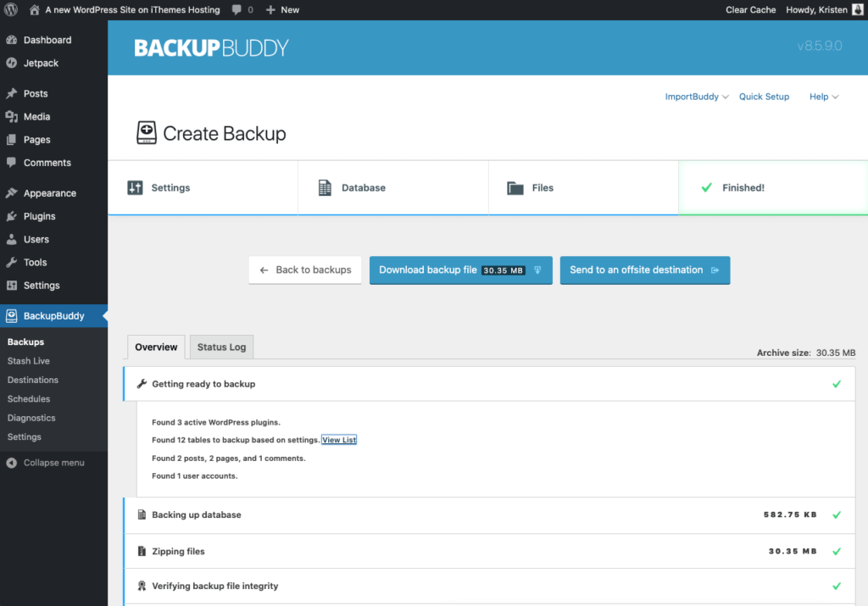
Task: Click the Tools wrench icon
Action: 12,263
